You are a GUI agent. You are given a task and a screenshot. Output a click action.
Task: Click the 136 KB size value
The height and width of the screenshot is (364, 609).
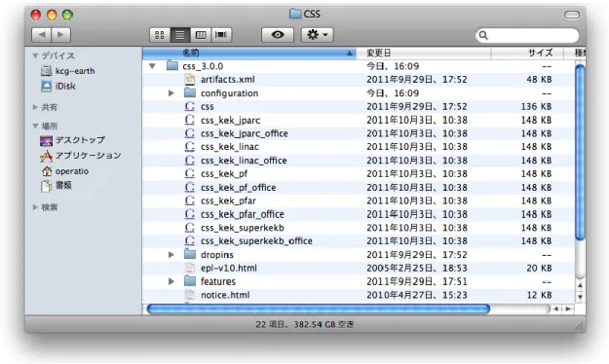[536, 106]
